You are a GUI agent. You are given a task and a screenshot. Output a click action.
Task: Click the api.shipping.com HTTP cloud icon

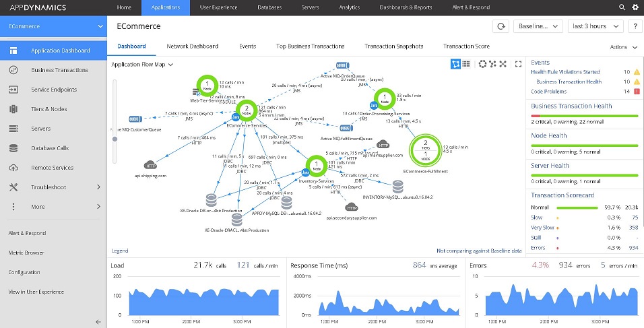pos(150,165)
